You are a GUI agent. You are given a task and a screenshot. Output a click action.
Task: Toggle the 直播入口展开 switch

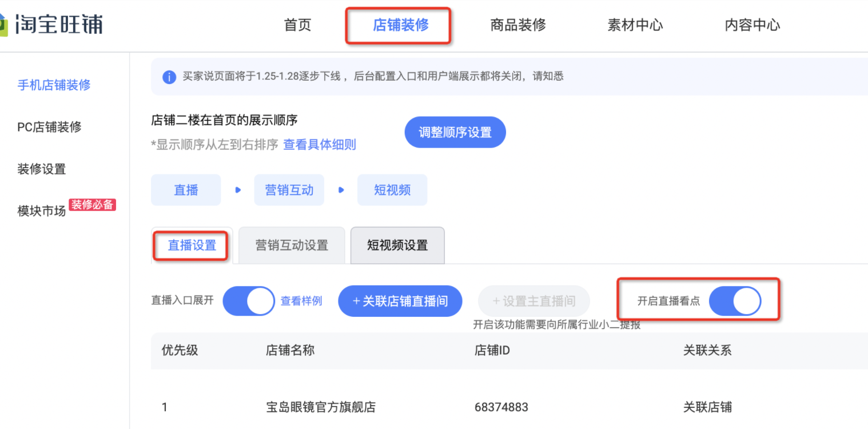[x=249, y=301]
